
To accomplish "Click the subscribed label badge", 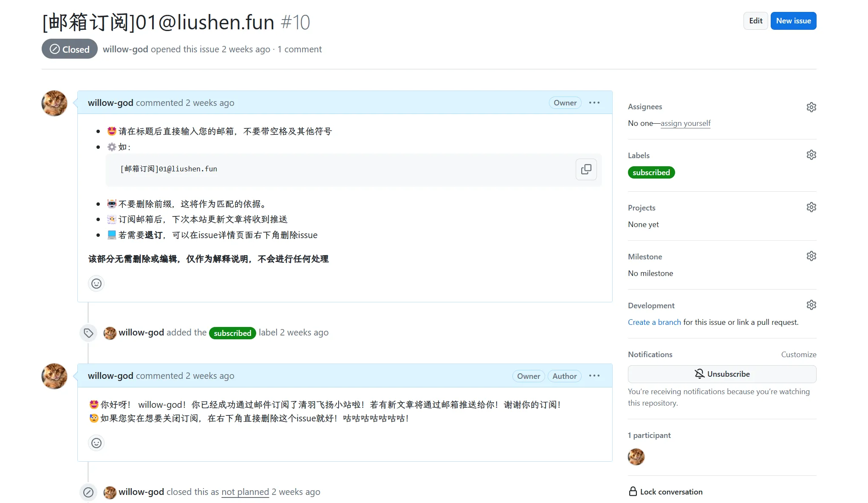I will click(651, 173).
